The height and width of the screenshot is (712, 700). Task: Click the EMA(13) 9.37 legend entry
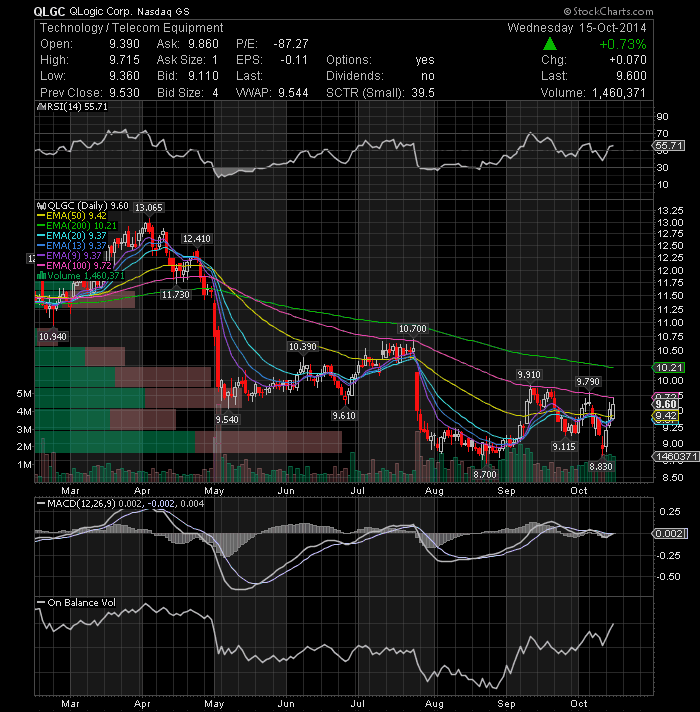76,246
